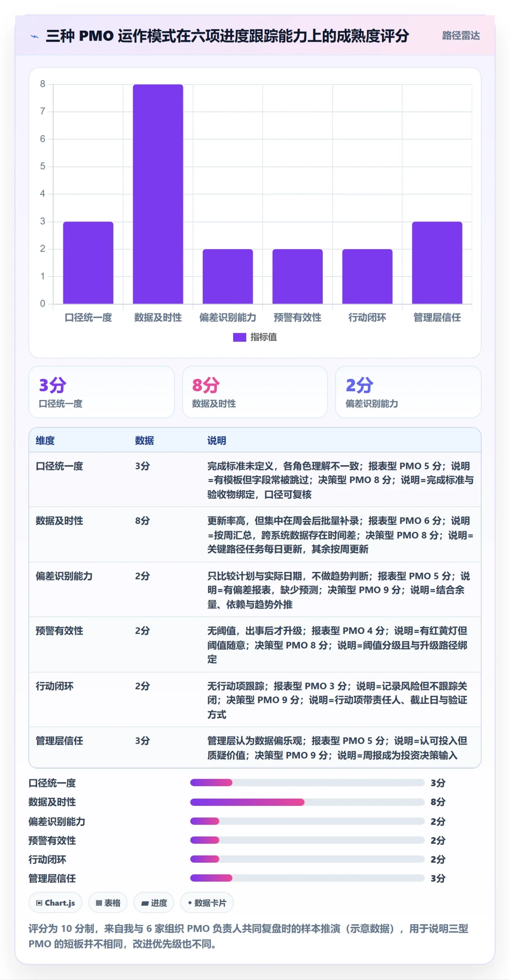510x980 pixels.
Task: Click description starting 完成标准未定义
Action: coord(340,480)
